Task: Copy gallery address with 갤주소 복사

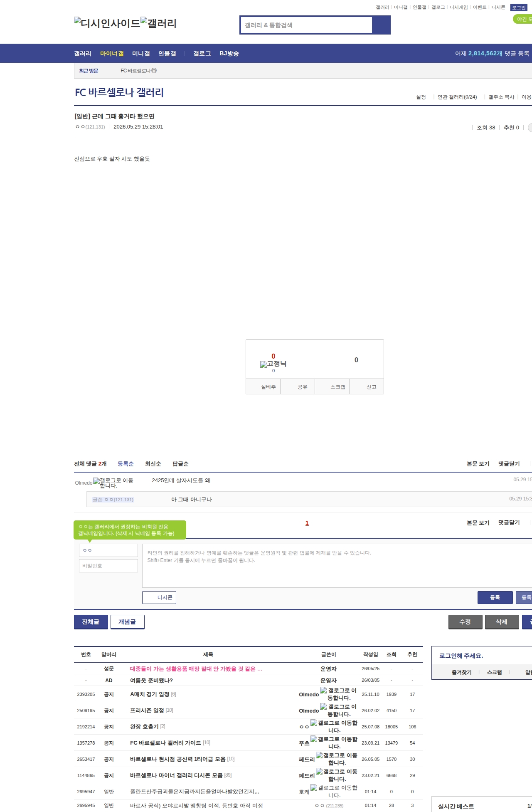Action: pyautogui.click(x=501, y=97)
